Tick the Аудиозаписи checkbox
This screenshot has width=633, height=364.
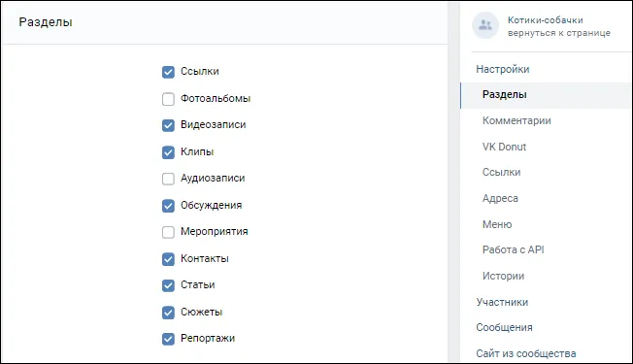click(x=168, y=179)
